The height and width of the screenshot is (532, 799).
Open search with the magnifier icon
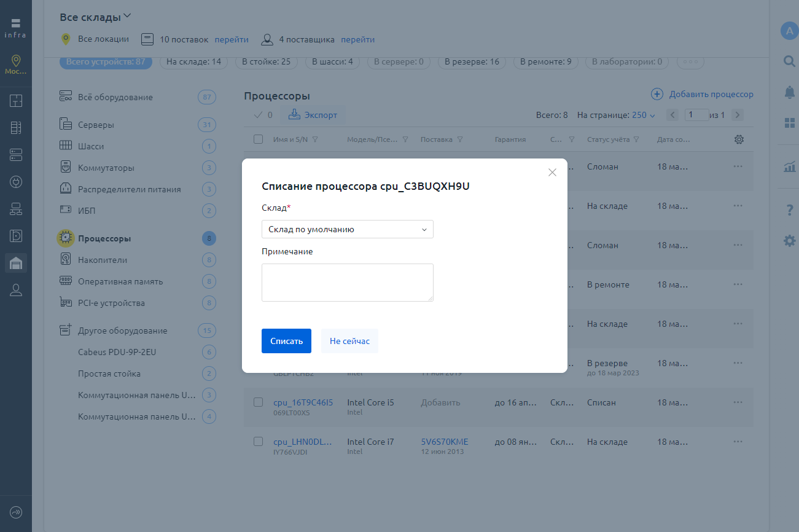tap(789, 61)
